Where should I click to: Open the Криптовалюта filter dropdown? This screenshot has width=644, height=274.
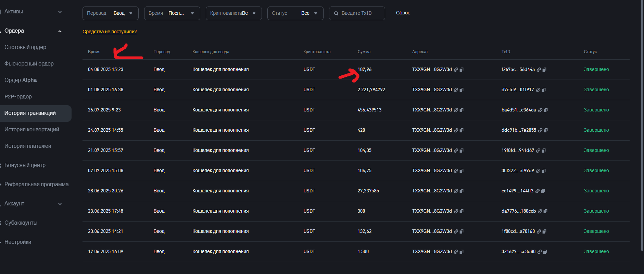coord(233,13)
